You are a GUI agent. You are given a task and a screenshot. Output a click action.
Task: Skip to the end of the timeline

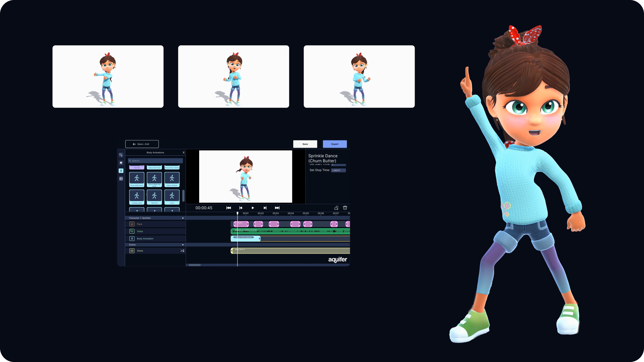tap(277, 208)
